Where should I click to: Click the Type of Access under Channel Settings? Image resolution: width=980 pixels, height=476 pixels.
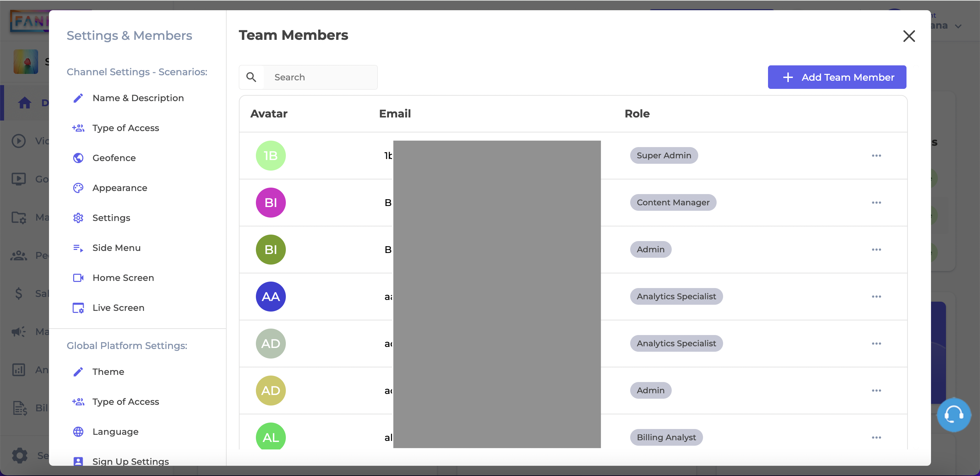point(125,128)
